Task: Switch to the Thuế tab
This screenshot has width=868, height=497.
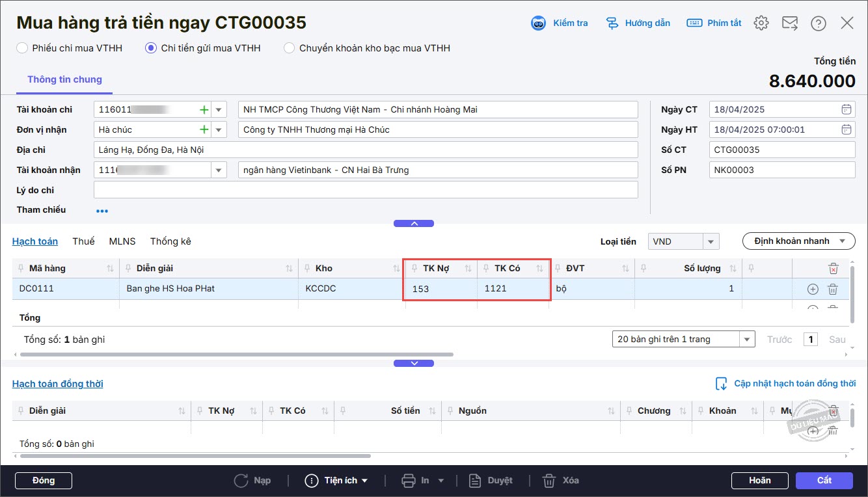Action: coord(83,241)
